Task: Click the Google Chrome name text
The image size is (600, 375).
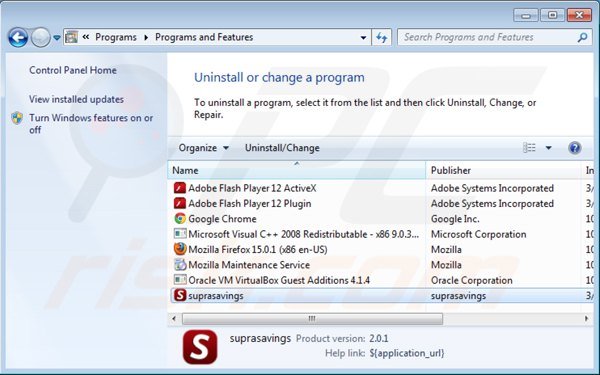Action: [x=222, y=219]
